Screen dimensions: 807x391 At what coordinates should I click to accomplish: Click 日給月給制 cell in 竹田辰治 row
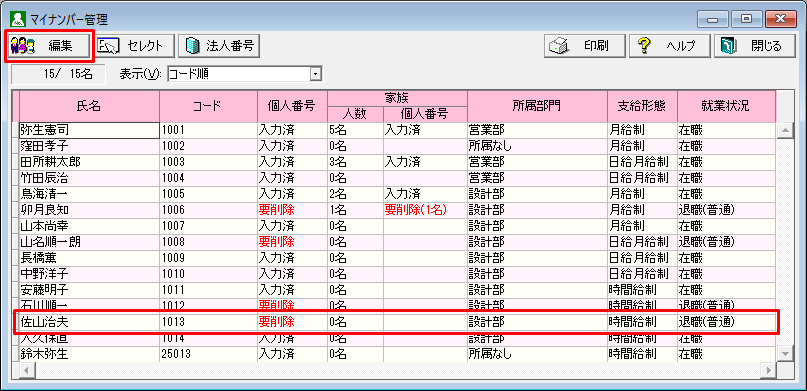pyautogui.click(x=642, y=178)
